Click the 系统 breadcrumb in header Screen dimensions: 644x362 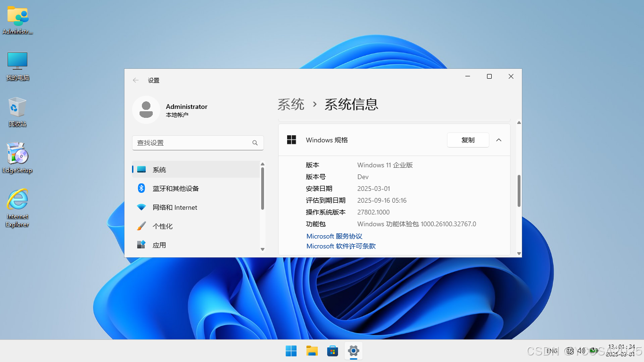pyautogui.click(x=291, y=104)
